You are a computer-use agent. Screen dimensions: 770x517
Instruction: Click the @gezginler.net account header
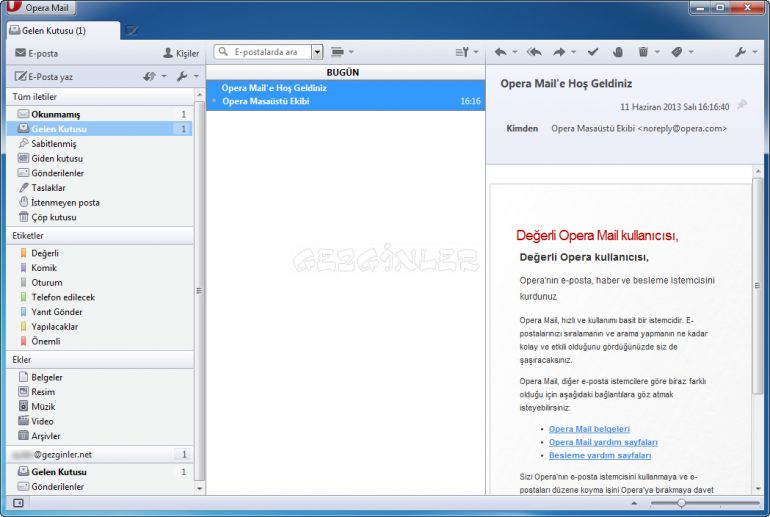click(x=100, y=454)
